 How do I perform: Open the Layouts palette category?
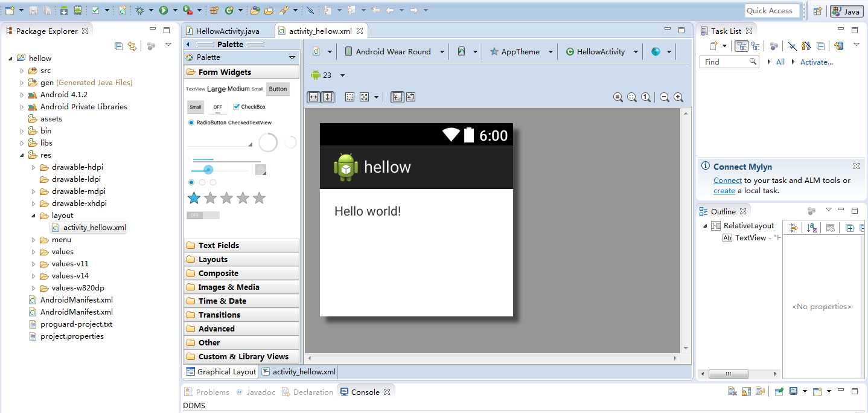(x=241, y=260)
